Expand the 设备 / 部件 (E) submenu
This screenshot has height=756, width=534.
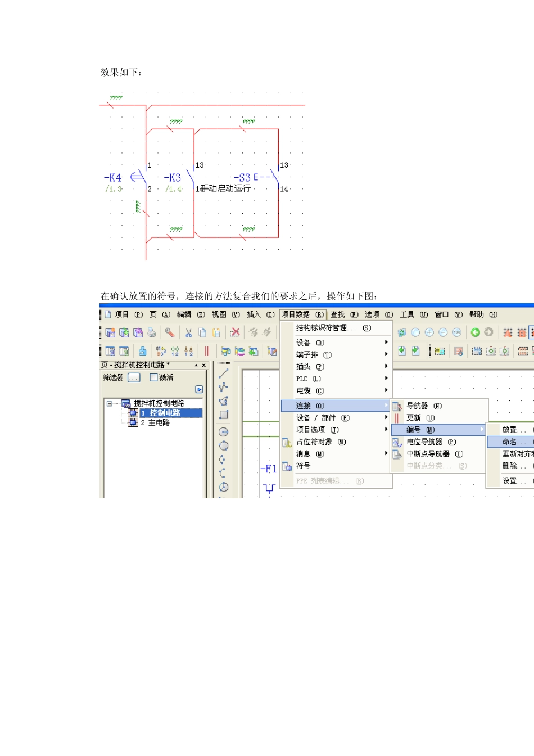[x=336, y=417]
